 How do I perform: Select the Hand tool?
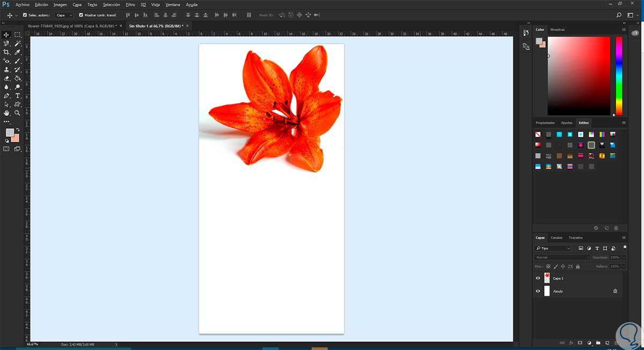tap(6, 113)
